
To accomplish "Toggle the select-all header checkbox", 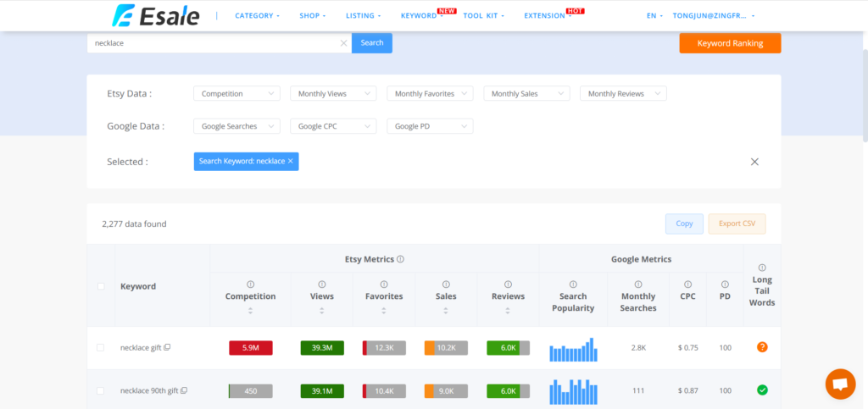I will (101, 286).
